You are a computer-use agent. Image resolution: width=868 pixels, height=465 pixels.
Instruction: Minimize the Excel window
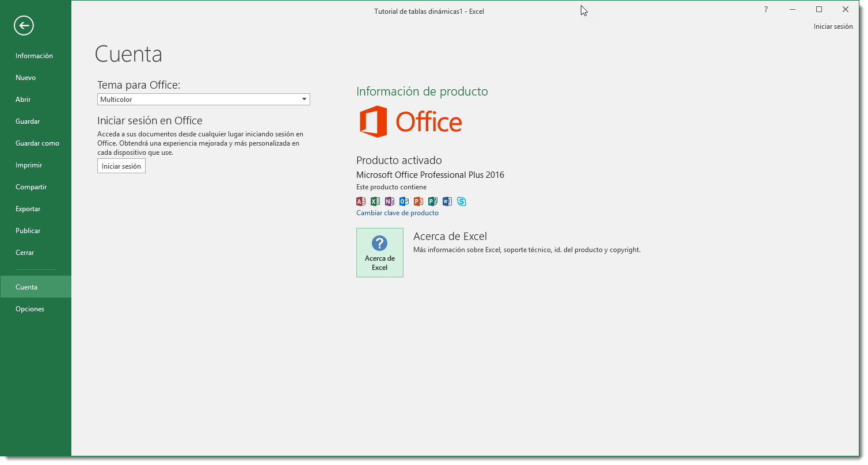pyautogui.click(x=793, y=9)
